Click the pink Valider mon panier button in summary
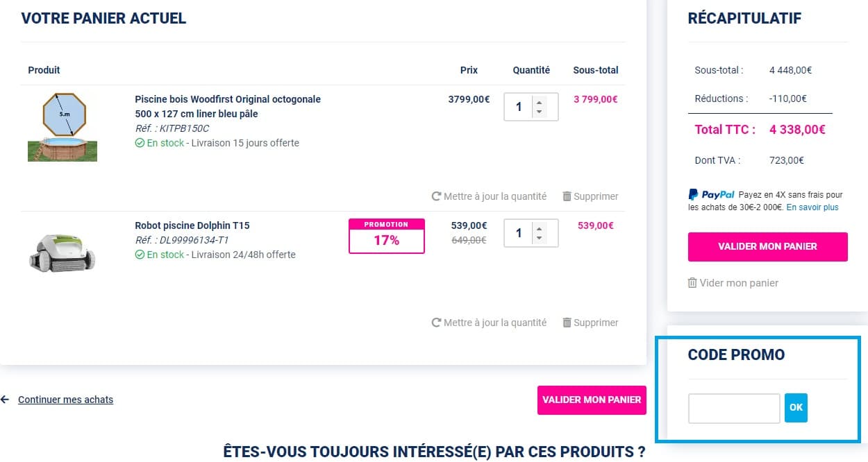Image resolution: width=868 pixels, height=462 pixels. pos(767,247)
